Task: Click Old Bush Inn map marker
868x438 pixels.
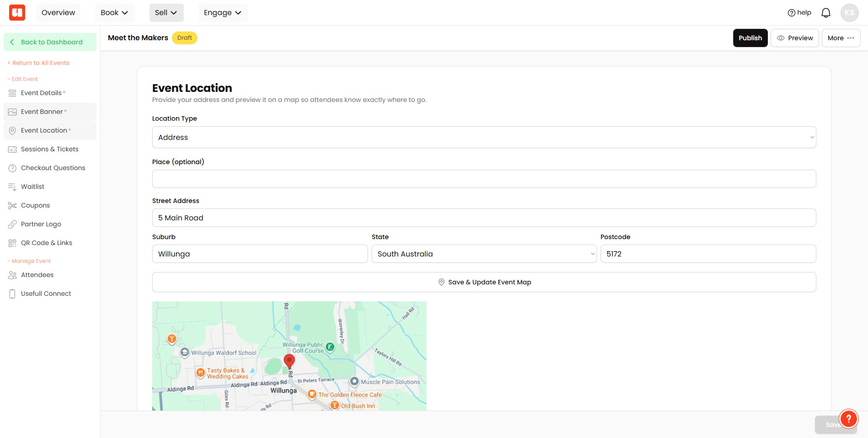Action: click(x=335, y=405)
